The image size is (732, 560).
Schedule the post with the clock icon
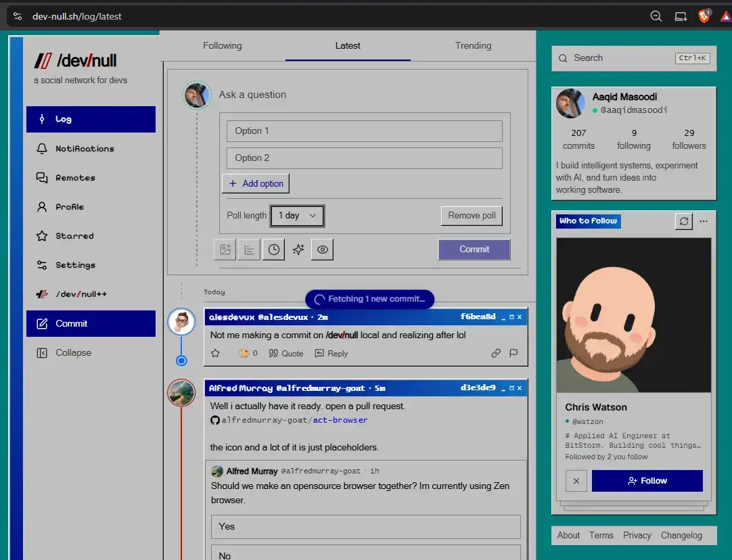273,250
